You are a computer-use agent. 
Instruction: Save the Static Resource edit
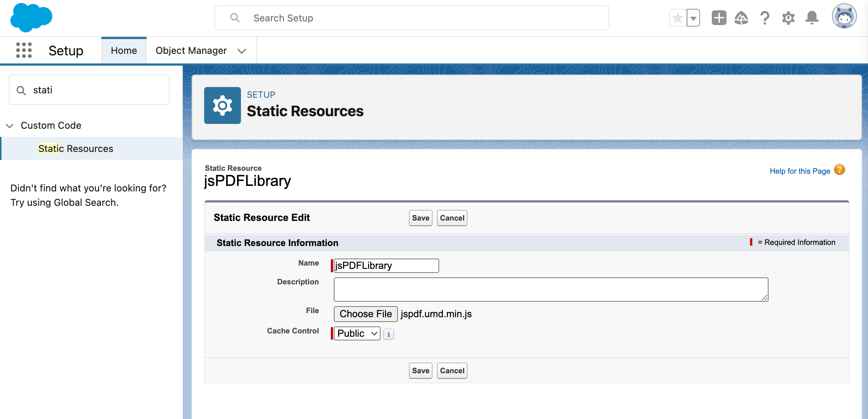click(420, 218)
